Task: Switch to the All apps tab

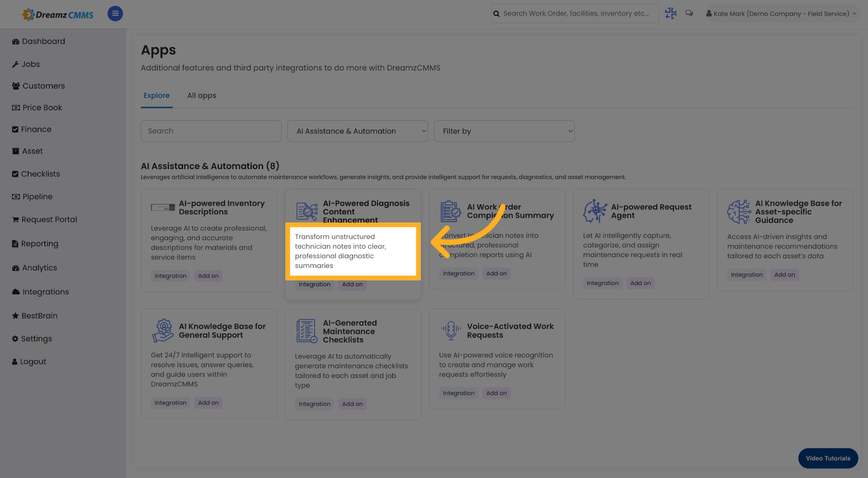Action: click(202, 95)
